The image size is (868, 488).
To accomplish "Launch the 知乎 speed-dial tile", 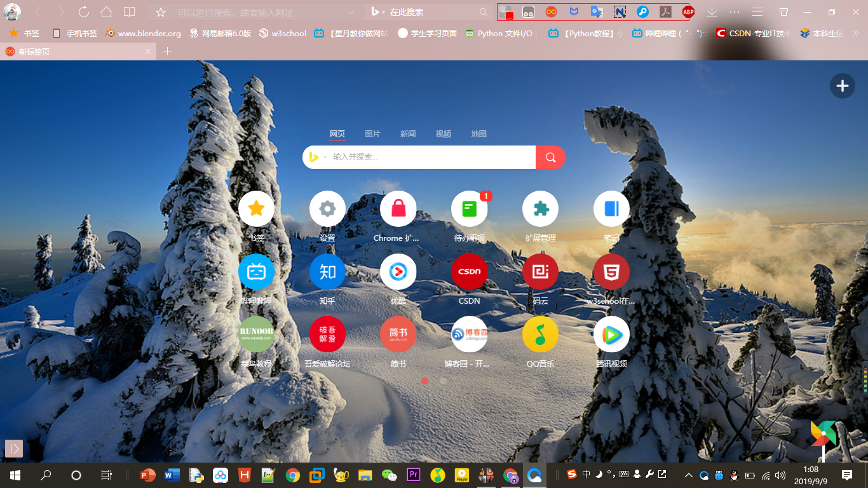I will [x=327, y=272].
